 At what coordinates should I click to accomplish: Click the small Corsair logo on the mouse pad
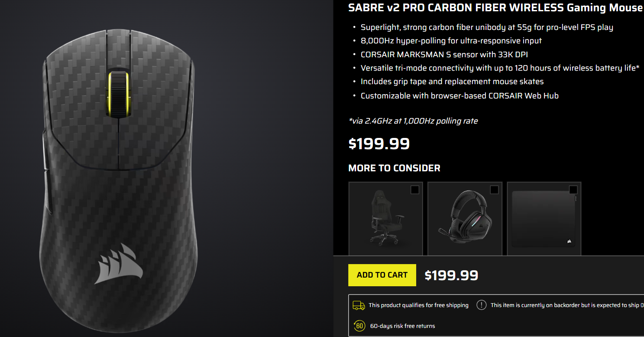[568, 241]
